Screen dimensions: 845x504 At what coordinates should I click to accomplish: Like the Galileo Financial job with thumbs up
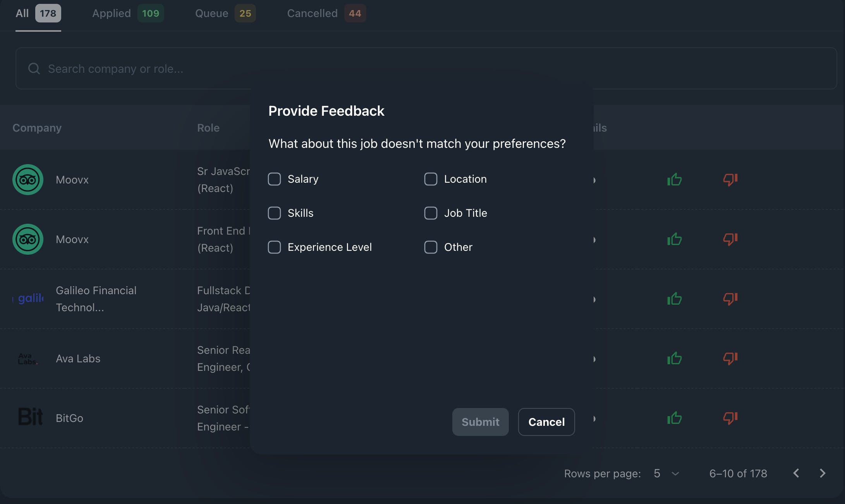pyautogui.click(x=674, y=299)
